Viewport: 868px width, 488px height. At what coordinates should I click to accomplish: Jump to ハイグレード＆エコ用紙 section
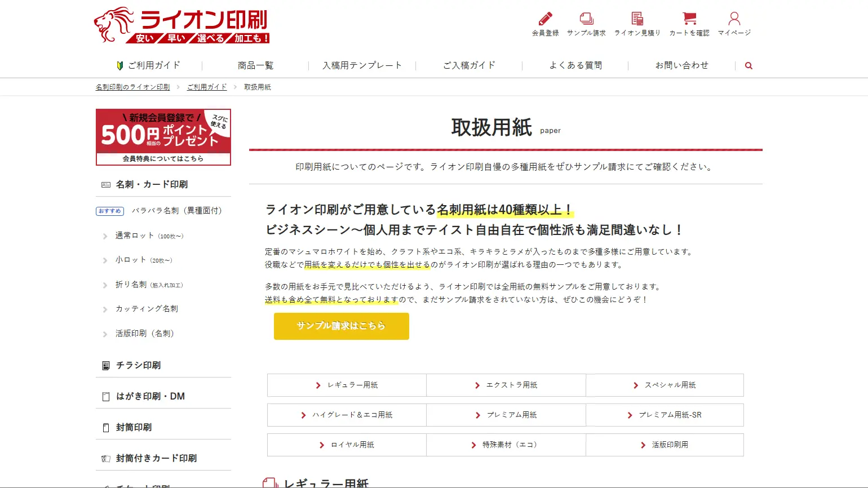347,415
